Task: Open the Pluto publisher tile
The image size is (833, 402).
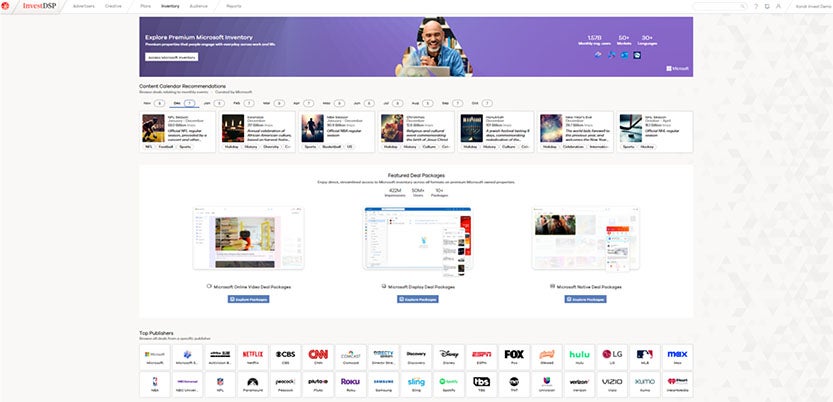Action: 318,384
